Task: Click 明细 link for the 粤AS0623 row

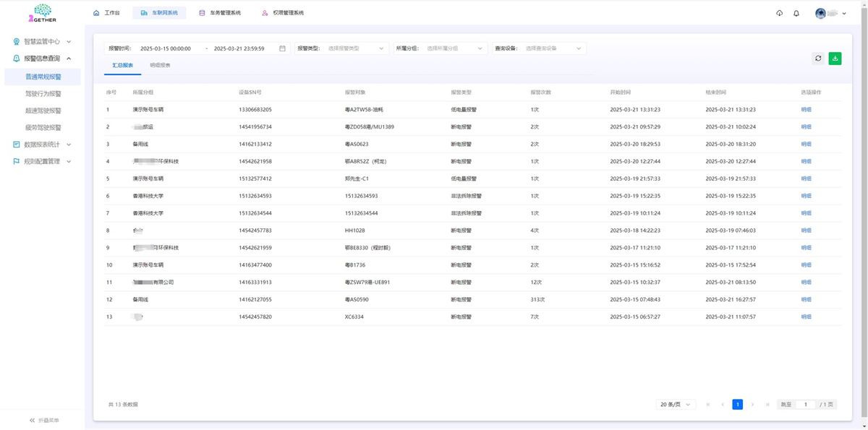Action: point(806,144)
